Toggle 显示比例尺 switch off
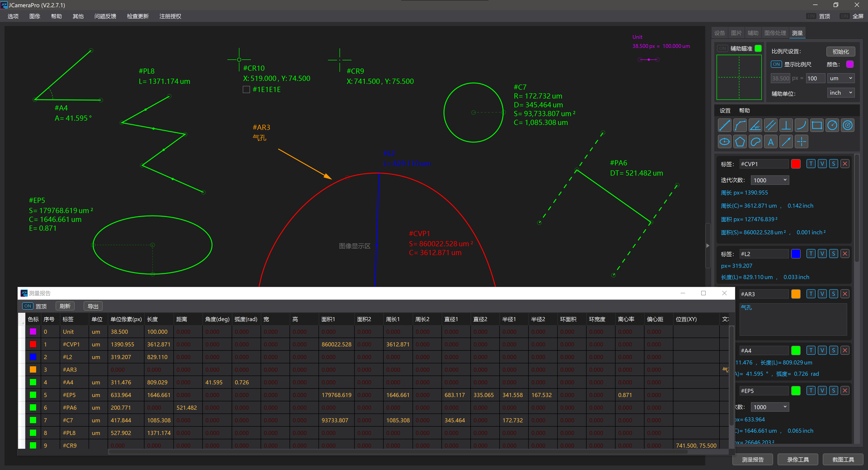 tap(776, 64)
